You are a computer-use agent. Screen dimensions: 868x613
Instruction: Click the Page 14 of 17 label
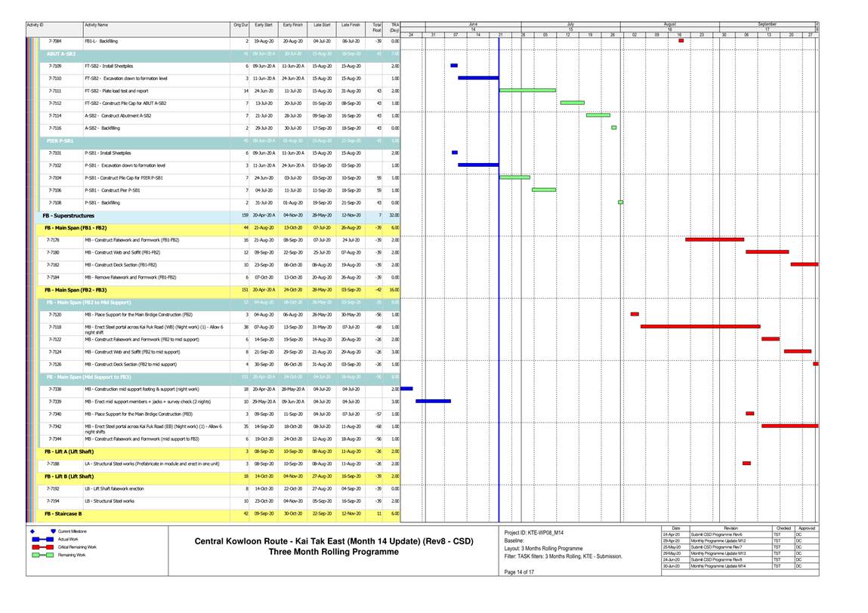point(519,571)
